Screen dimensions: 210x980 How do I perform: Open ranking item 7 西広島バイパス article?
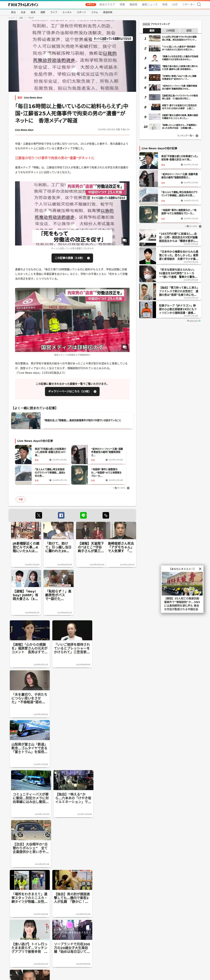170,97
